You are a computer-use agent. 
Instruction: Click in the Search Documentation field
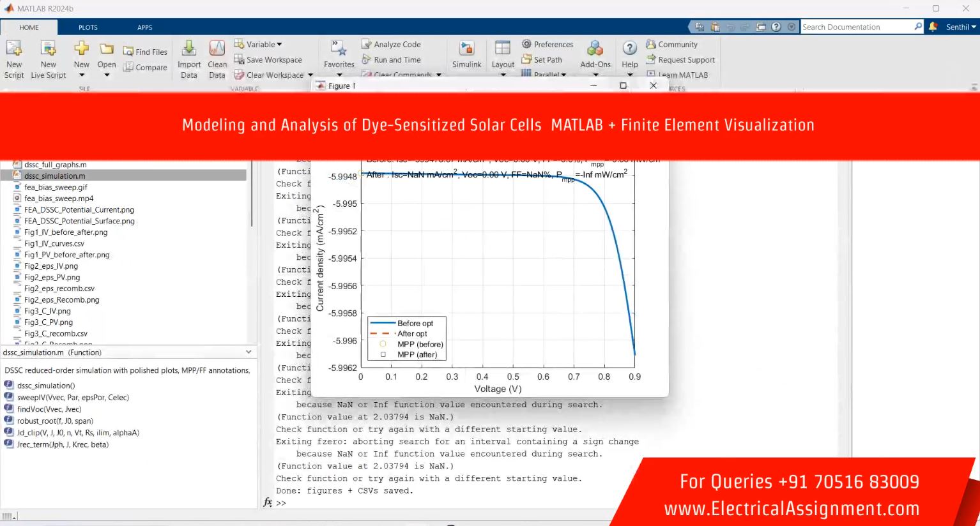pyautogui.click(x=856, y=27)
